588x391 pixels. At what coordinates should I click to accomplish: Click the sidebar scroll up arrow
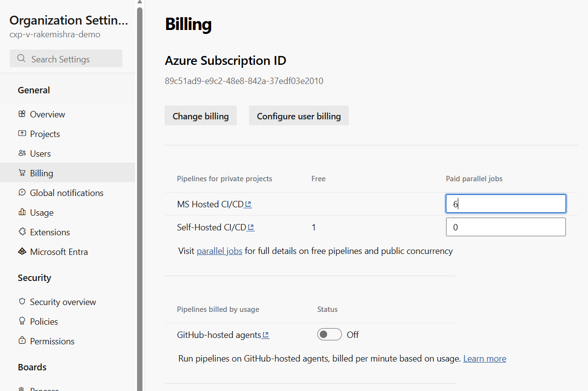140,2
